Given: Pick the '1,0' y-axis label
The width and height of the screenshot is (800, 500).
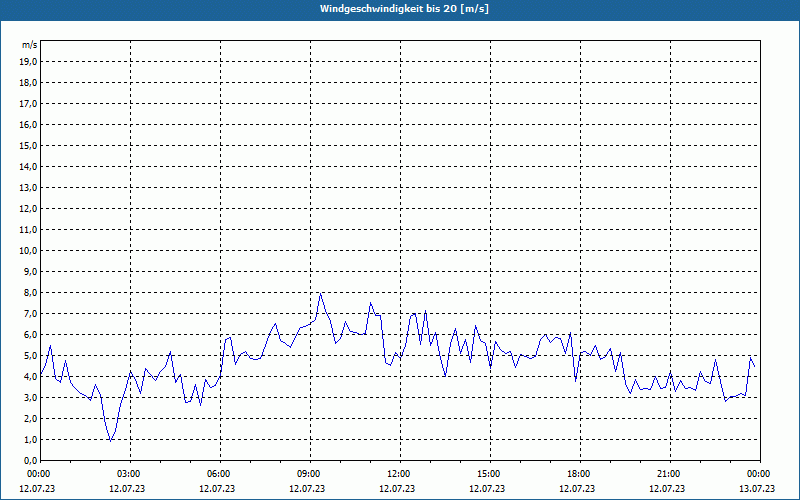Looking at the screenshot, I should point(30,439).
